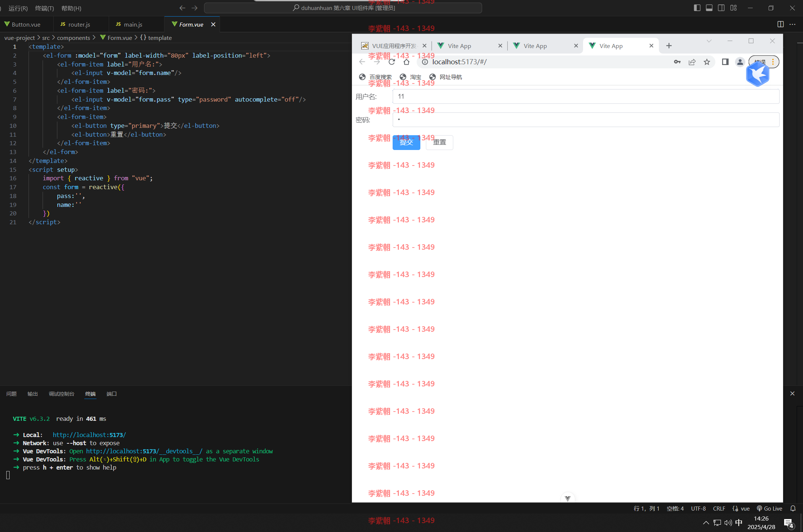Change indentation via 空格: 4
This screenshot has height=532, width=803.
coord(675,508)
